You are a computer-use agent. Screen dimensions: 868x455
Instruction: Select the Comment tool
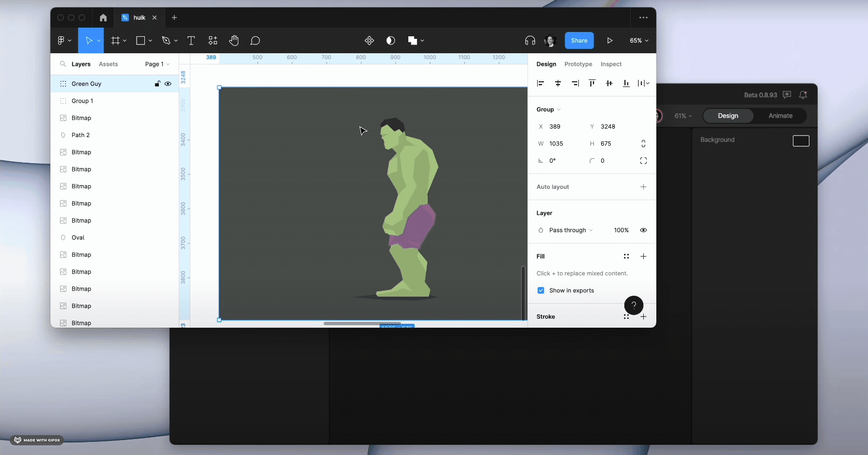255,41
